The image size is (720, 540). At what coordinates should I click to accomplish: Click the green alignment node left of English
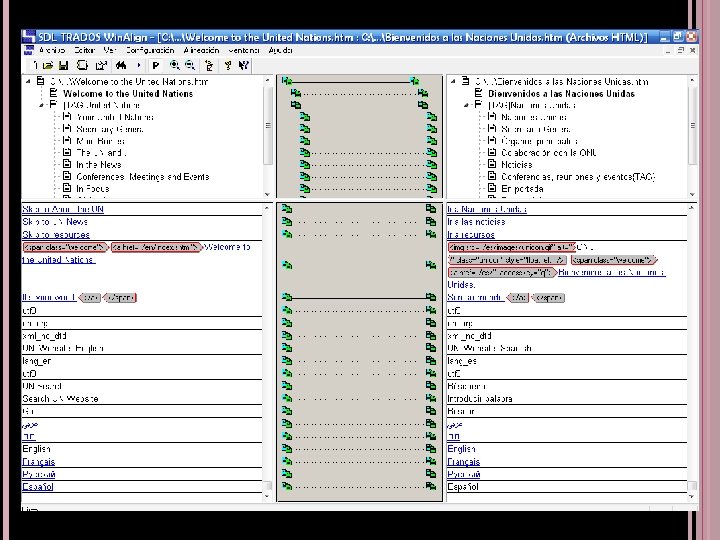click(x=287, y=448)
